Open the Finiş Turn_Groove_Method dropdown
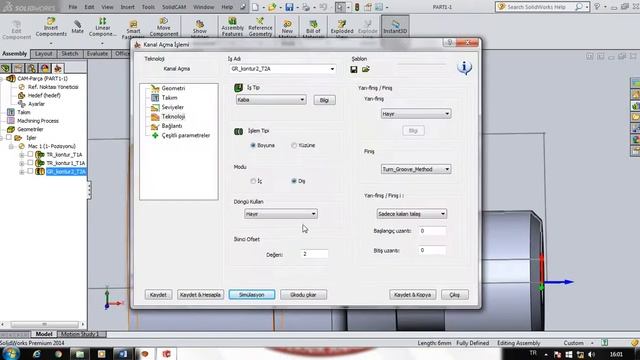The width and height of the screenshot is (640, 360). [416, 169]
